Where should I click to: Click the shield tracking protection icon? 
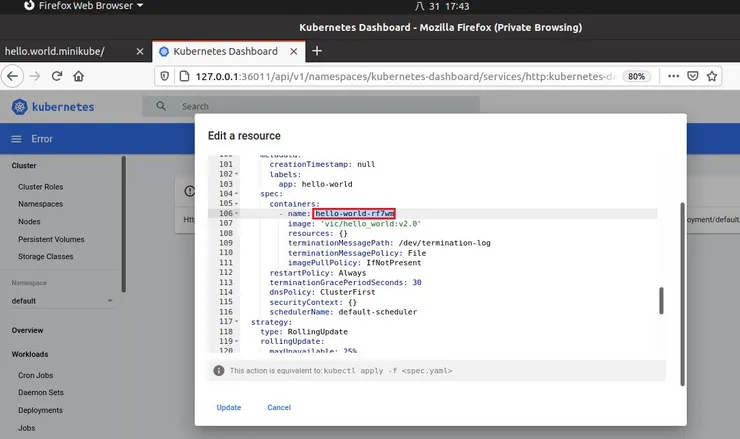tap(166, 76)
